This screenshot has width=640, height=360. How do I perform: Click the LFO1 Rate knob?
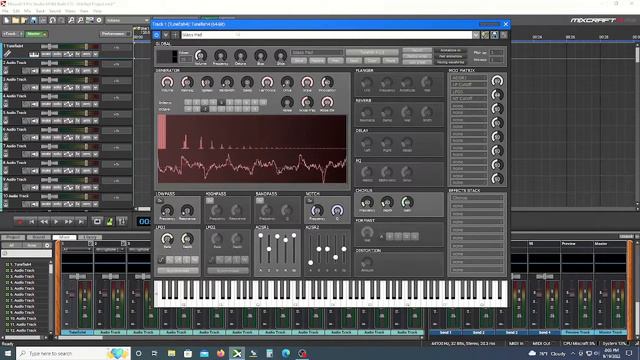(167, 239)
